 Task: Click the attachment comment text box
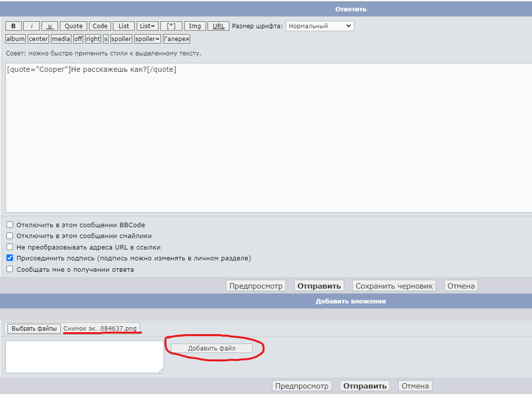tap(85, 357)
